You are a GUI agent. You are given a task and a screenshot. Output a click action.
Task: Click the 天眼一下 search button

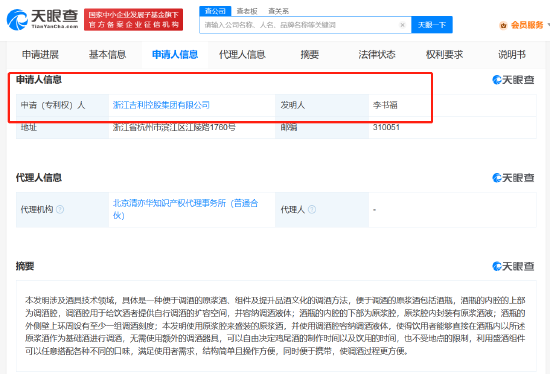[432, 25]
